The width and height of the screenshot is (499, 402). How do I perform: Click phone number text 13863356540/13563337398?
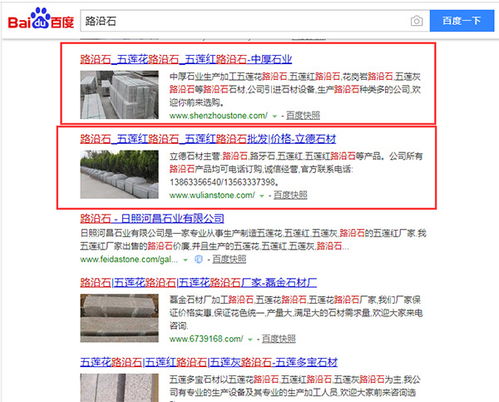coord(223,182)
